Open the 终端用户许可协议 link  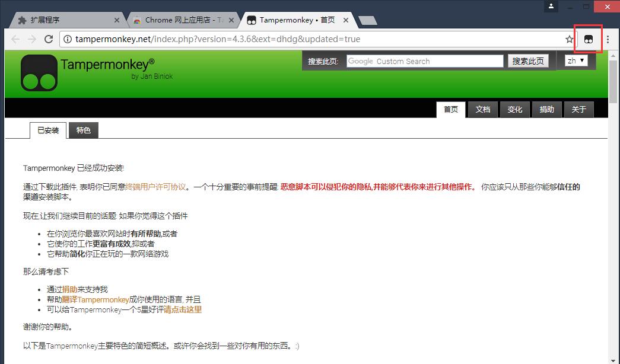[x=155, y=187]
